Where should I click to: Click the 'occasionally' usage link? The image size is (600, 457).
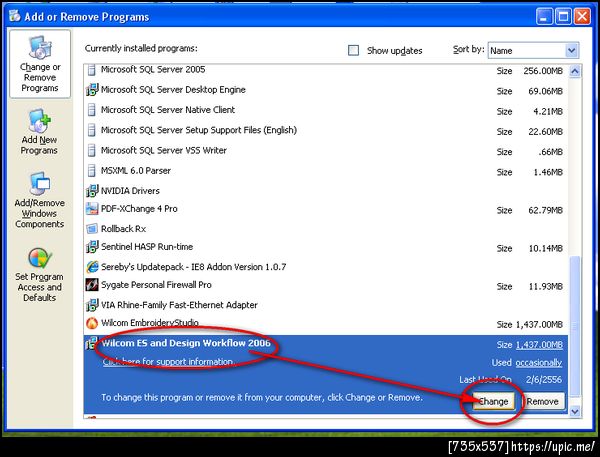pos(539,362)
